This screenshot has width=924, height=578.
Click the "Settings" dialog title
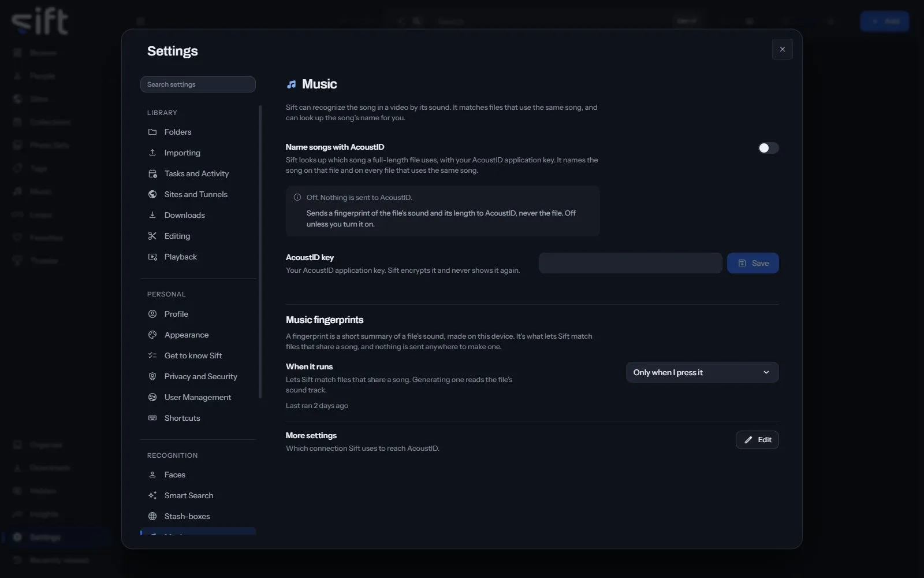[173, 51]
